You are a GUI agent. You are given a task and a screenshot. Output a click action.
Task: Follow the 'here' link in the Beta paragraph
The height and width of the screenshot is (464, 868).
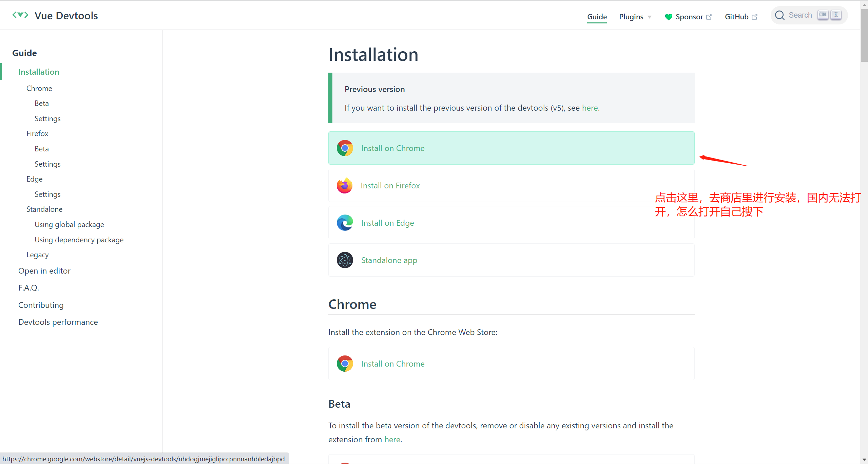(392, 440)
